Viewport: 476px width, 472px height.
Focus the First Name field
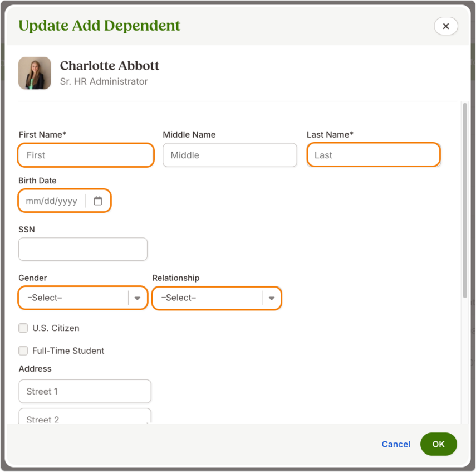[x=86, y=155]
